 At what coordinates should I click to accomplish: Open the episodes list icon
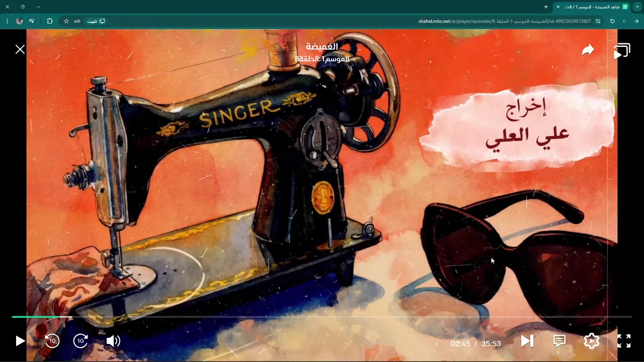tap(622, 51)
